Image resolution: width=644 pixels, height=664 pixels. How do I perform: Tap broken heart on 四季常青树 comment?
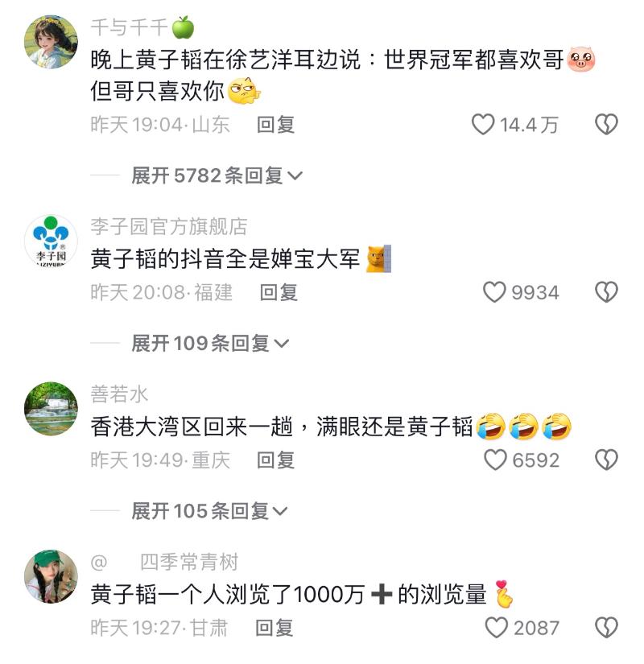[x=606, y=628]
